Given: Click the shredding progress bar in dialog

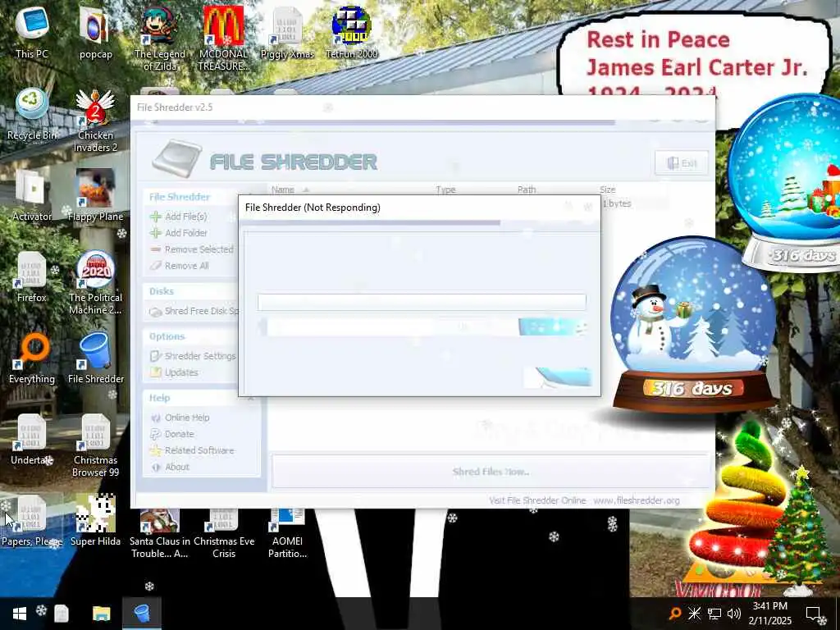Looking at the screenshot, I should tap(423, 326).
